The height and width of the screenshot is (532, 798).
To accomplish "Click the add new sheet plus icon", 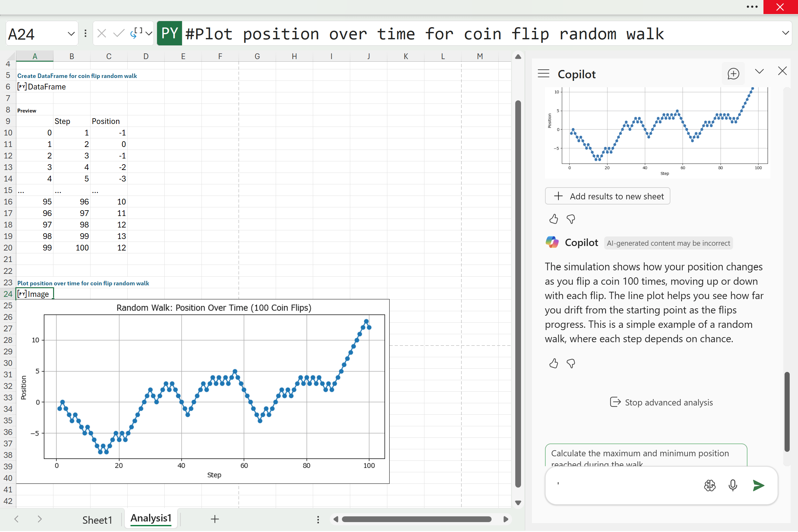I will (215, 519).
